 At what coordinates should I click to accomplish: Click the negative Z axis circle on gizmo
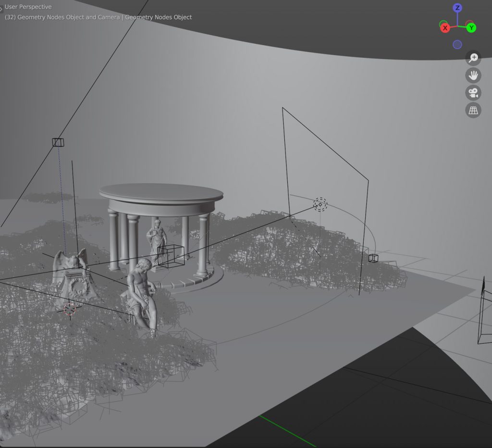coord(457,45)
